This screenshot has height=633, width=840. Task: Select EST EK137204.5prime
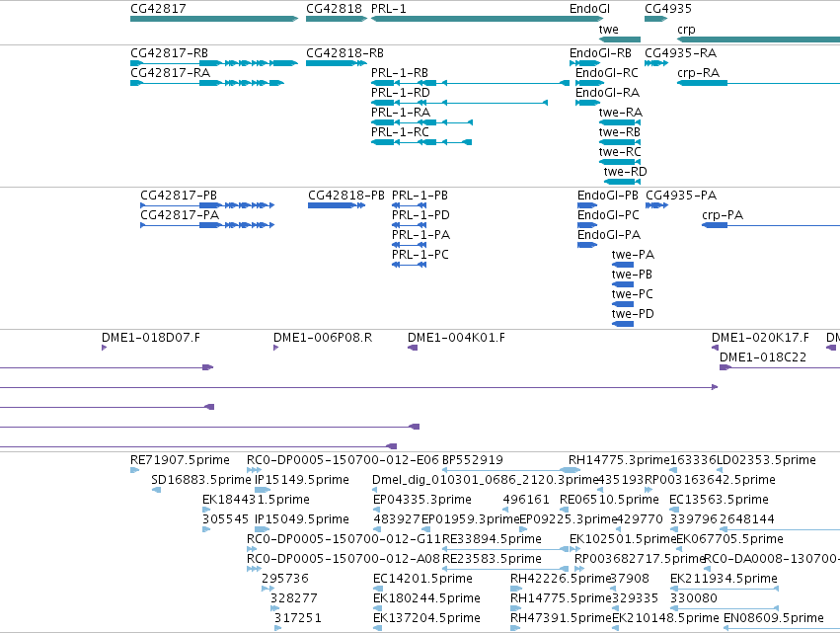tap(377, 629)
